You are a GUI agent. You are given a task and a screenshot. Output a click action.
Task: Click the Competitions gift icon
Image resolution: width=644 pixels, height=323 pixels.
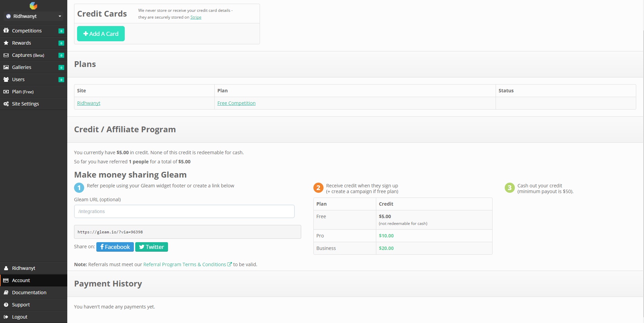point(6,30)
